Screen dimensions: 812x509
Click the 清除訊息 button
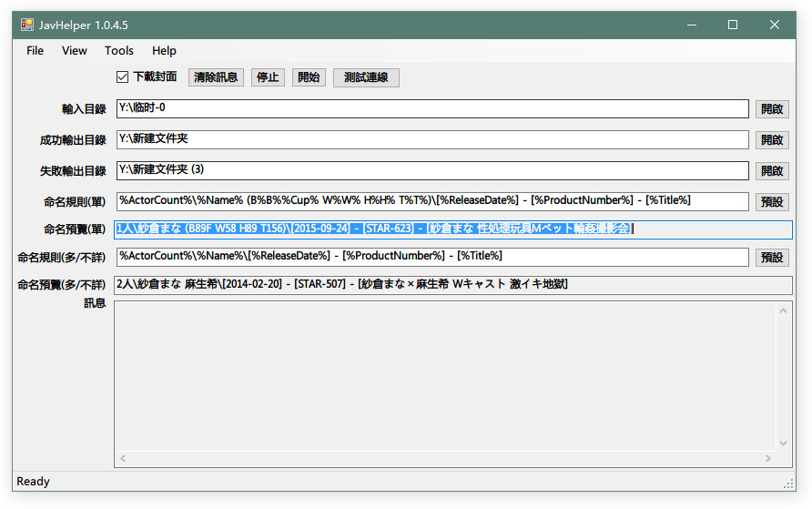(216, 77)
